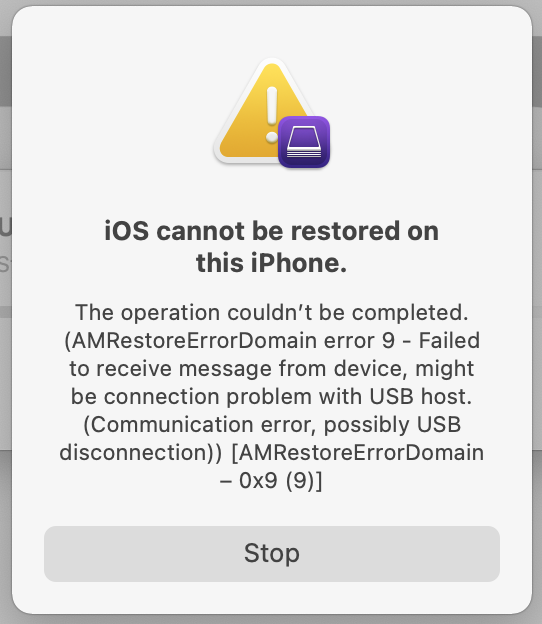Viewport: 542px width, 624px height.
Task: Click the truncated bold text behind dialog
Action: point(5,228)
